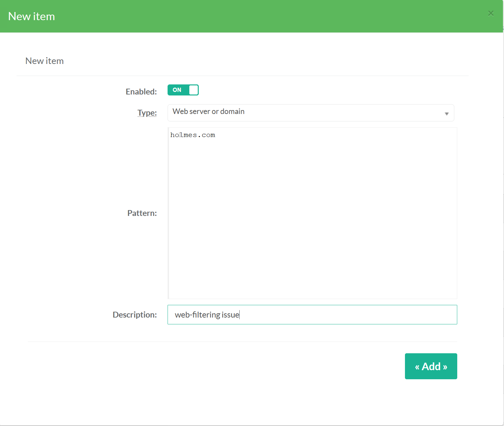The width and height of the screenshot is (504, 426).
Task: Select the 'Web server or domain' value
Action: tap(208, 112)
